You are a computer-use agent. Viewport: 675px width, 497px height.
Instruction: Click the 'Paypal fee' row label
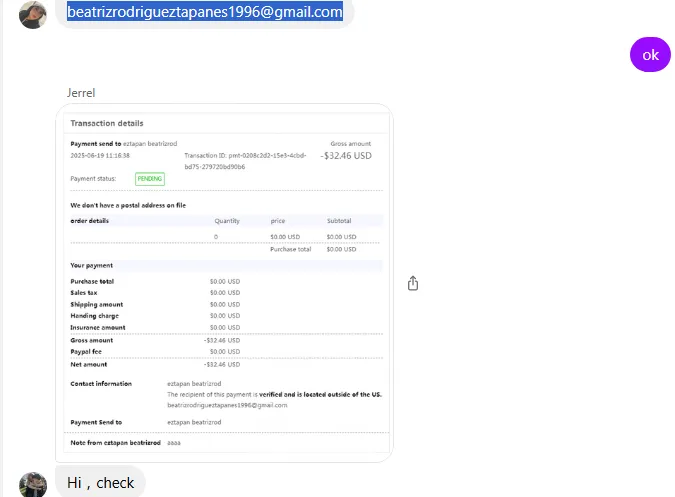coord(86,352)
